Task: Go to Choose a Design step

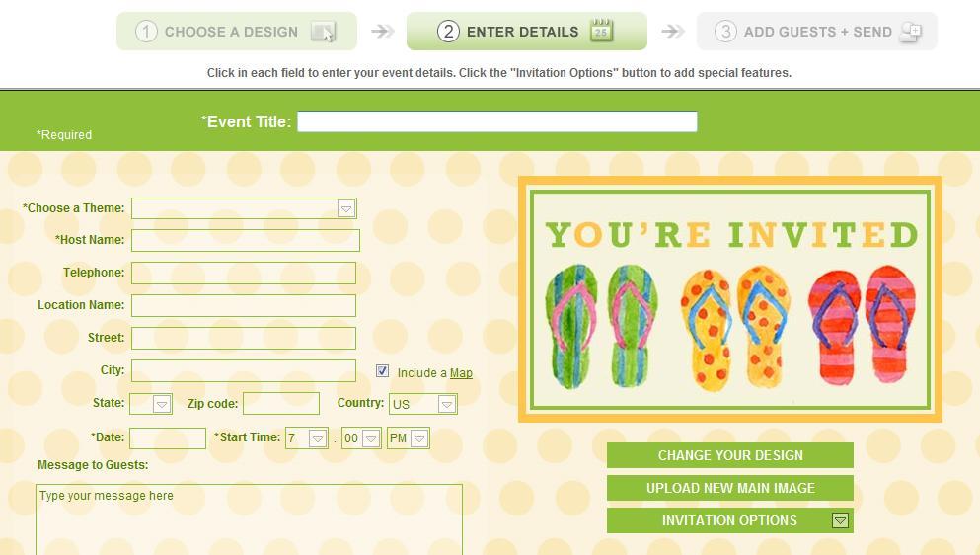Action: 237,32
